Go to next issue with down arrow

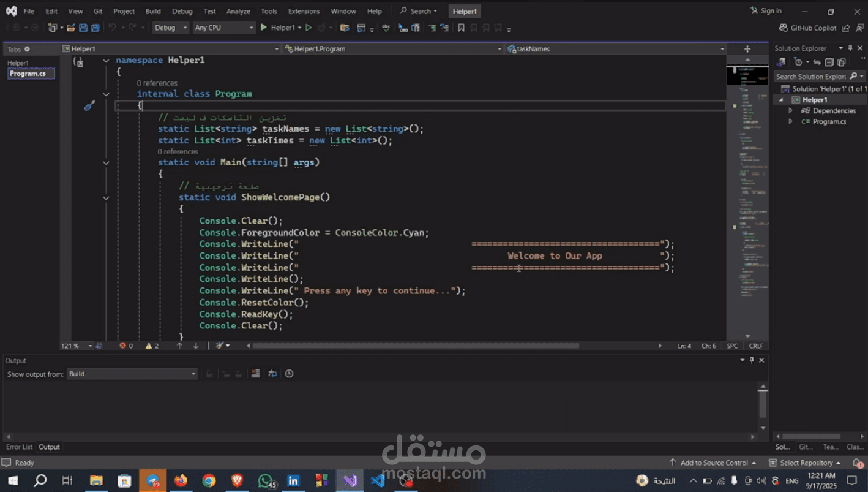(196, 346)
